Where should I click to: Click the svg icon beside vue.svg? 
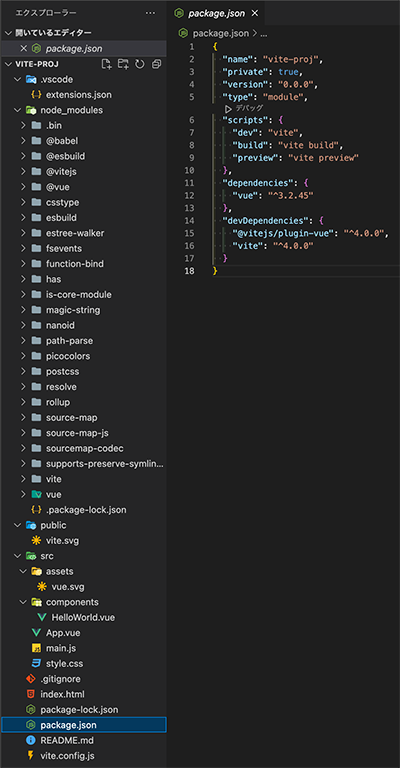click(42, 586)
